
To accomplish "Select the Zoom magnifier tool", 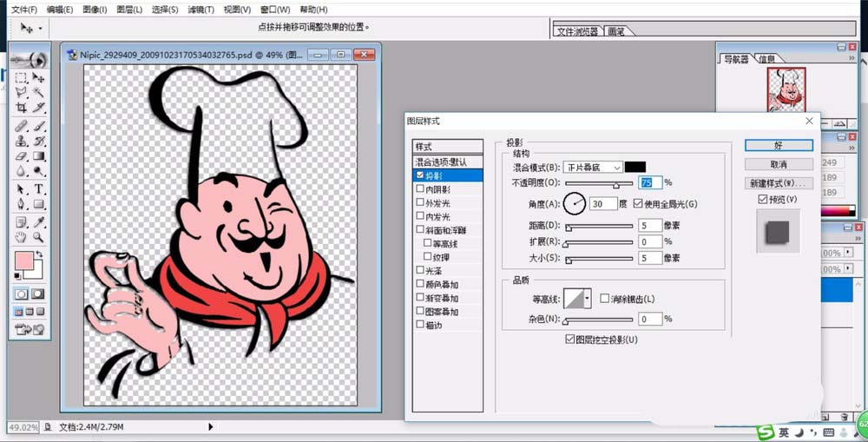I will [x=38, y=238].
